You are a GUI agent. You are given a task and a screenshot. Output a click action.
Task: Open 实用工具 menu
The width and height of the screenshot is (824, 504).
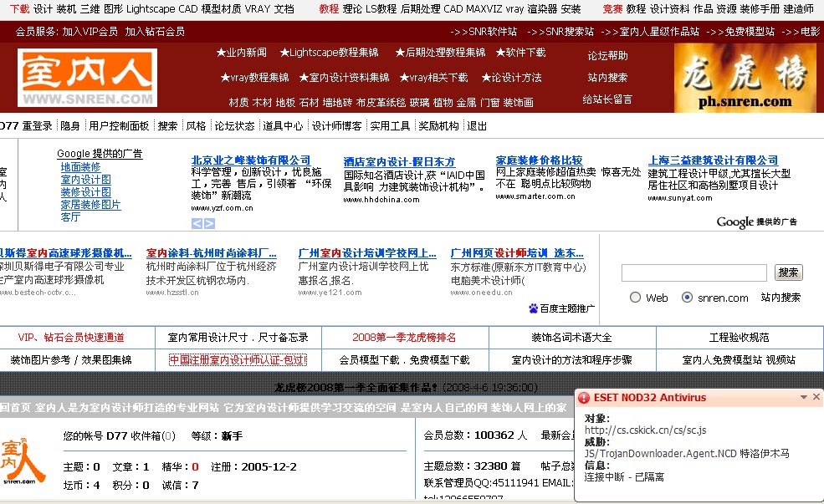(390, 126)
